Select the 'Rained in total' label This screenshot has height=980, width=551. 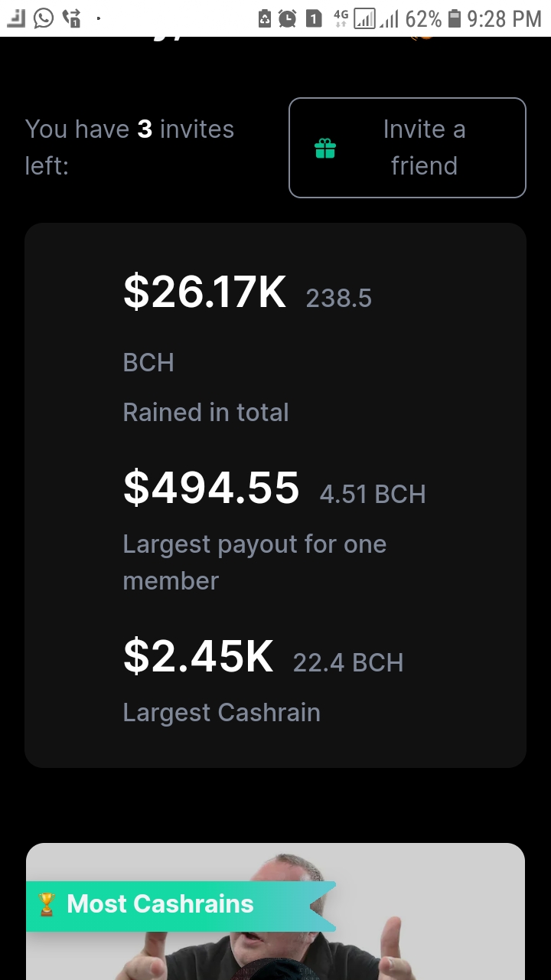pos(206,413)
